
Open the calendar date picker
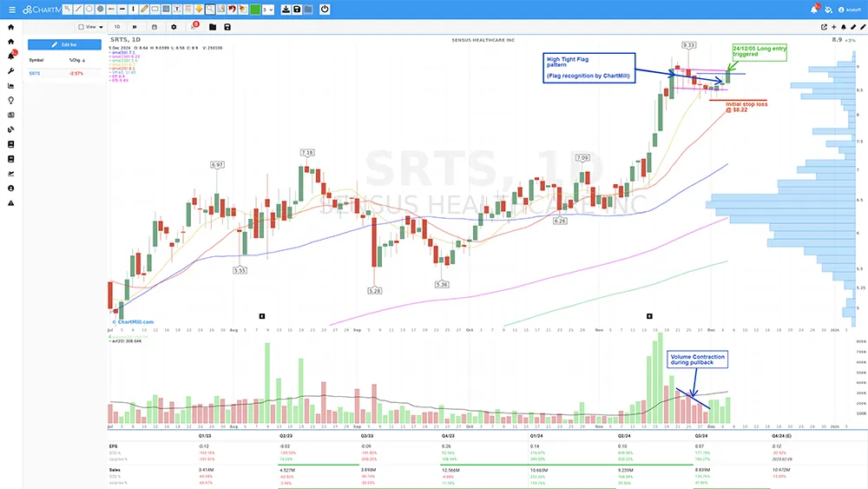(x=155, y=27)
